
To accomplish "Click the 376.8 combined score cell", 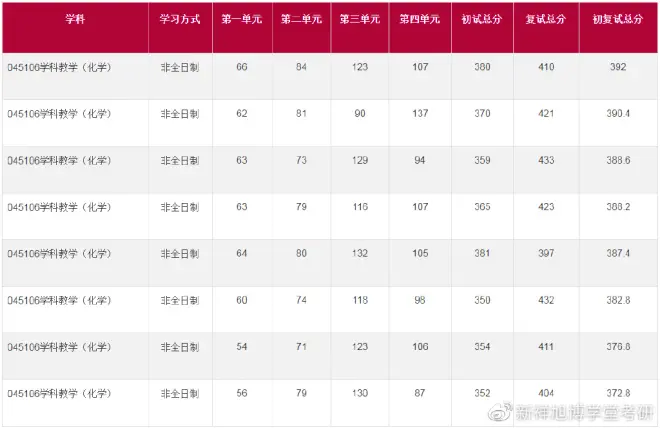I will 617,346.
